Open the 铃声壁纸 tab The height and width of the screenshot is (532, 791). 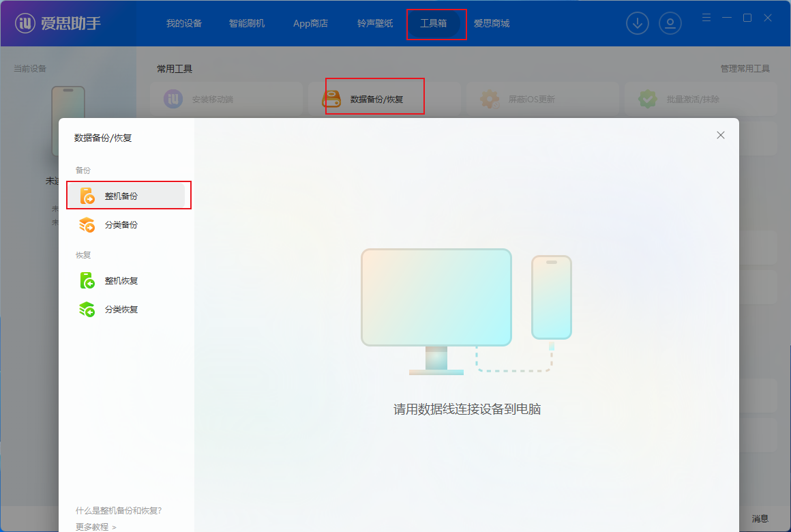pos(375,23)
